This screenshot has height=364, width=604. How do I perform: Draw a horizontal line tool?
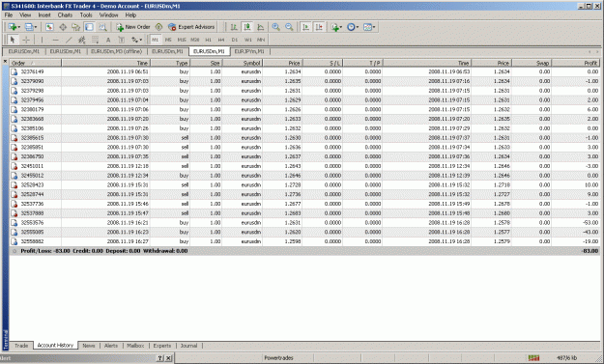pyautogui.click(x=55, y=40)
